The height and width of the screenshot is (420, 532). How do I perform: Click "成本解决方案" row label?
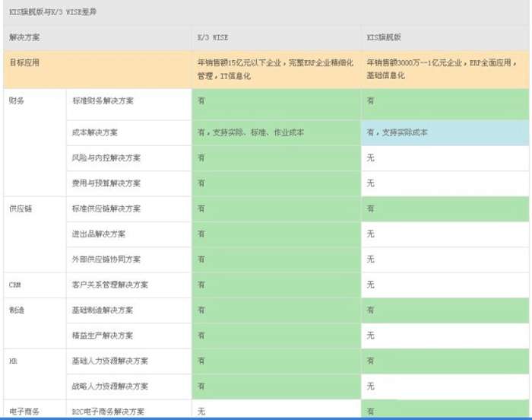coord(95,132)
